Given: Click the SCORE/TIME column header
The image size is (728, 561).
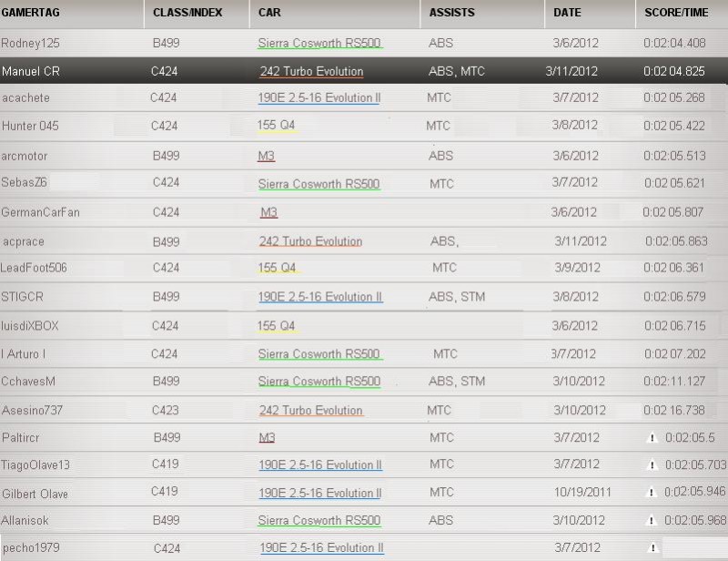Looking at the screenshot, I should click(676, 14).
